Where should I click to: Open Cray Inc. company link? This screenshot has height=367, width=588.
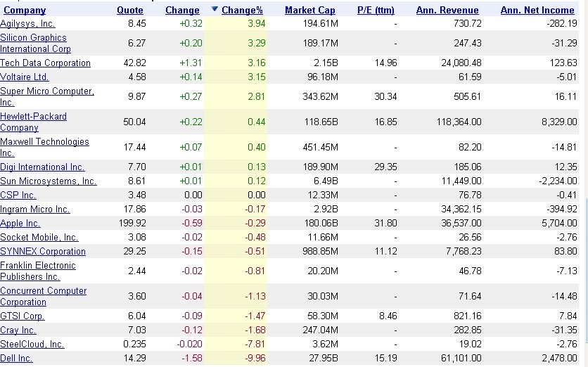(18, 330)
